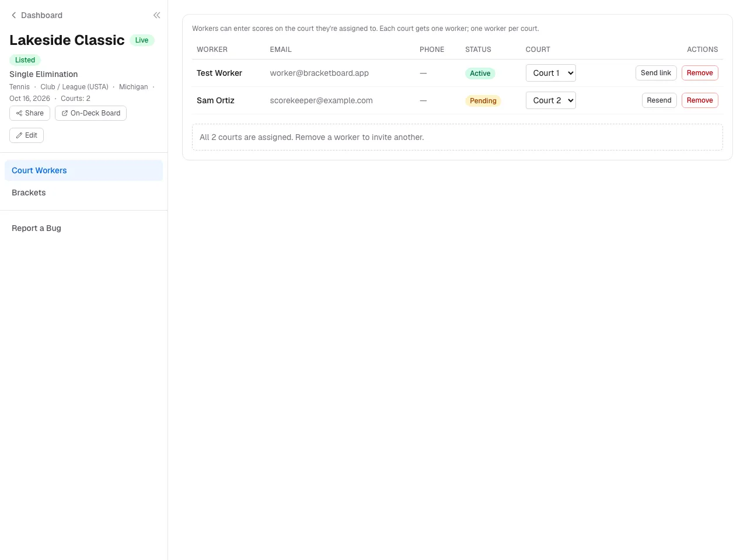747x560 pixels.
Task: Click the PHONE column header
Action: click(x=432, y=50)
